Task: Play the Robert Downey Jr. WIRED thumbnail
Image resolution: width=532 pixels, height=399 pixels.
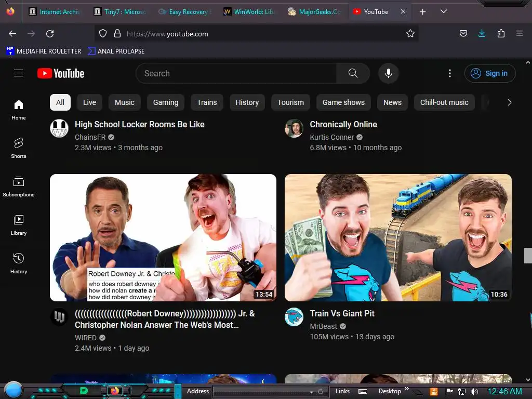Action: (x=163, y=237)
